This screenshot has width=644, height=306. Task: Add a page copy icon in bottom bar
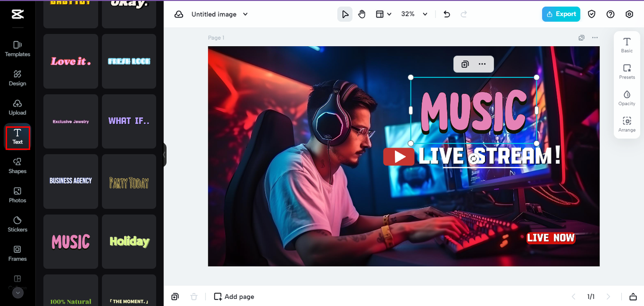coord(175,296)
